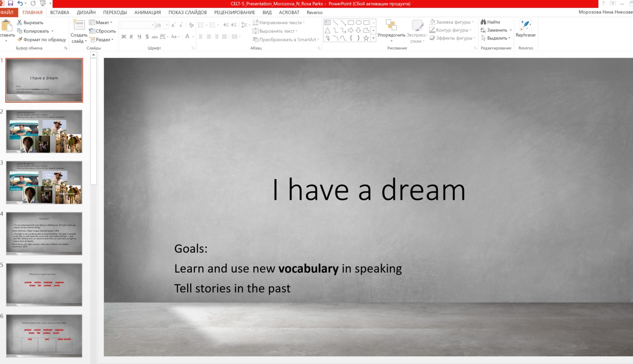Click Формат по образцу format painter
The width and height of the screenshot is (633, 364).
pyautogui.click(x=41, y=39)
